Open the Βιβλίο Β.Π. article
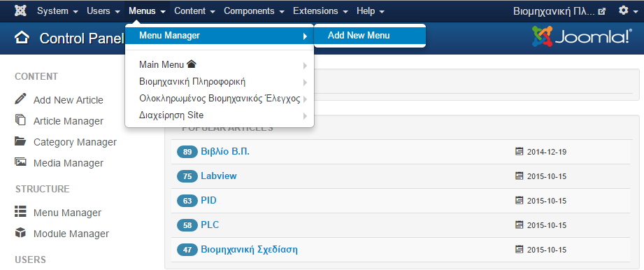644x270 pixels. pos(225,152)
